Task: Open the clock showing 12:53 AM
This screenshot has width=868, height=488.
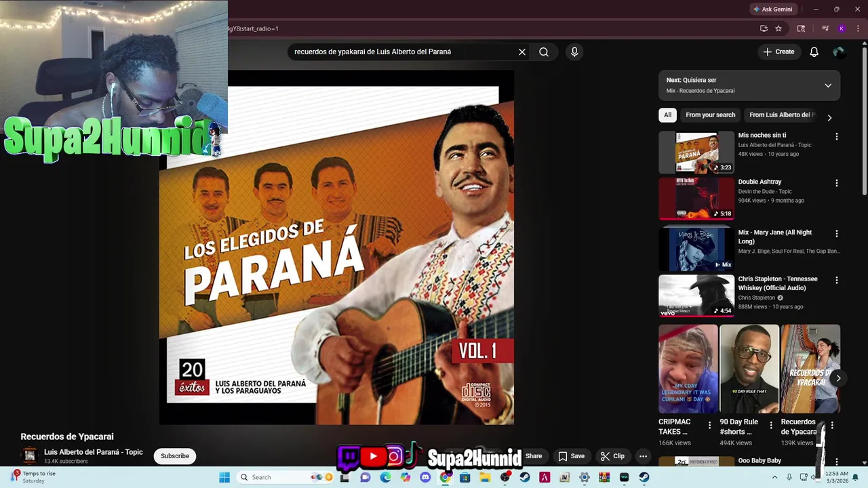Action: pyautogui.click(x=836, y=477)
